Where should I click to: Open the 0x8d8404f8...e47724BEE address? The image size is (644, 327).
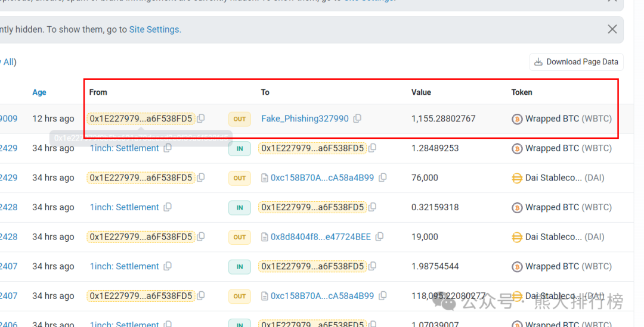(321, 236)
